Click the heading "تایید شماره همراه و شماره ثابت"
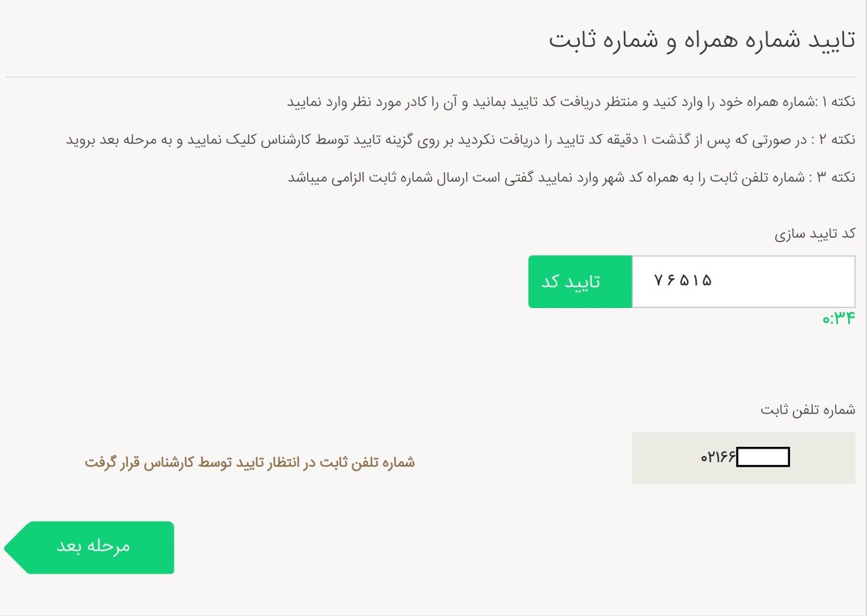The height and width of the screenshot is (616, 867). click(x=702, y=41)
